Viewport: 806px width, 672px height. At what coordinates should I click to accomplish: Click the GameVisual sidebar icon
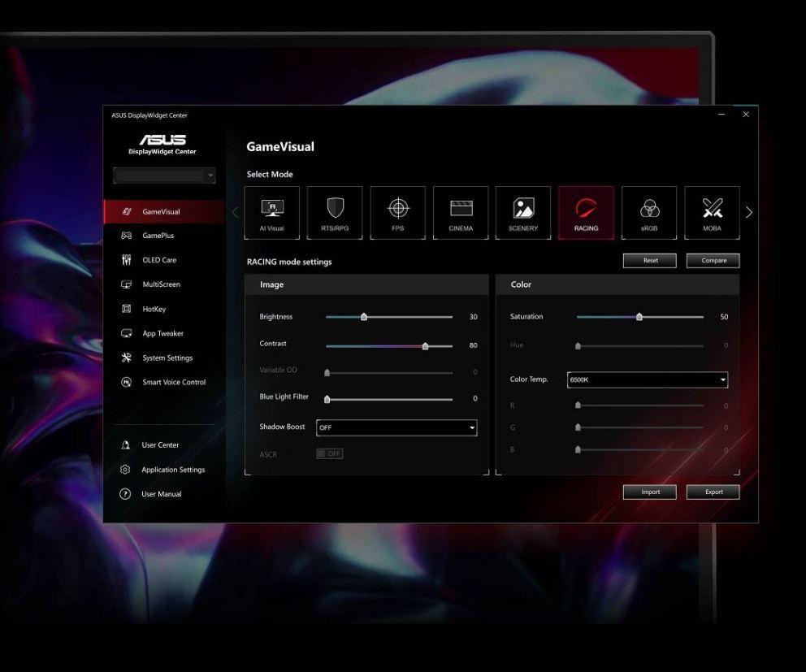click(127, 211)
